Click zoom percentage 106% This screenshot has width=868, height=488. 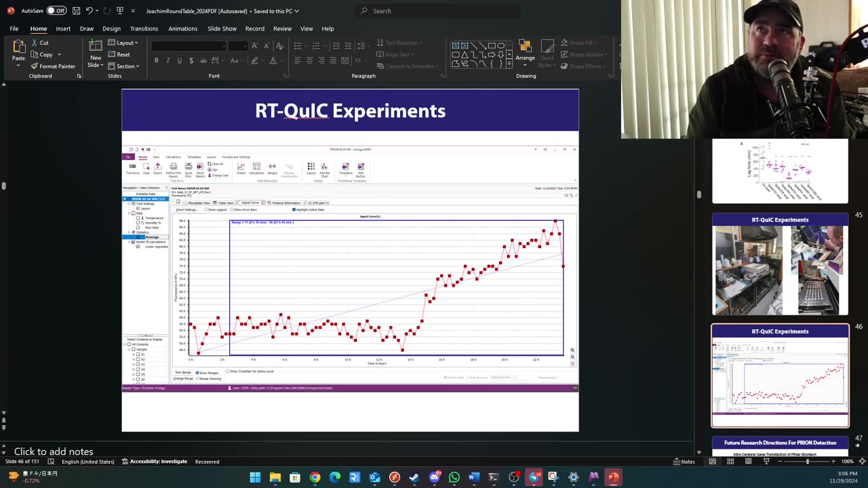coord(847,462)
